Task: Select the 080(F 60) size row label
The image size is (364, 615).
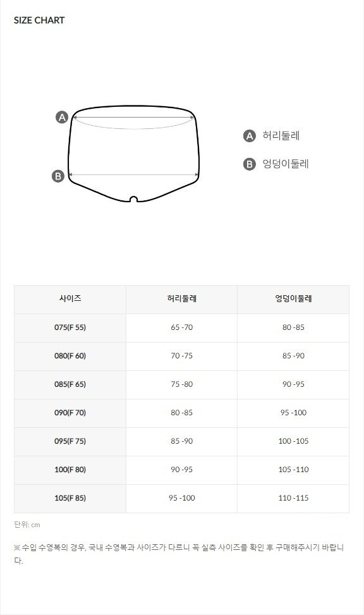Action: point(70,356)
